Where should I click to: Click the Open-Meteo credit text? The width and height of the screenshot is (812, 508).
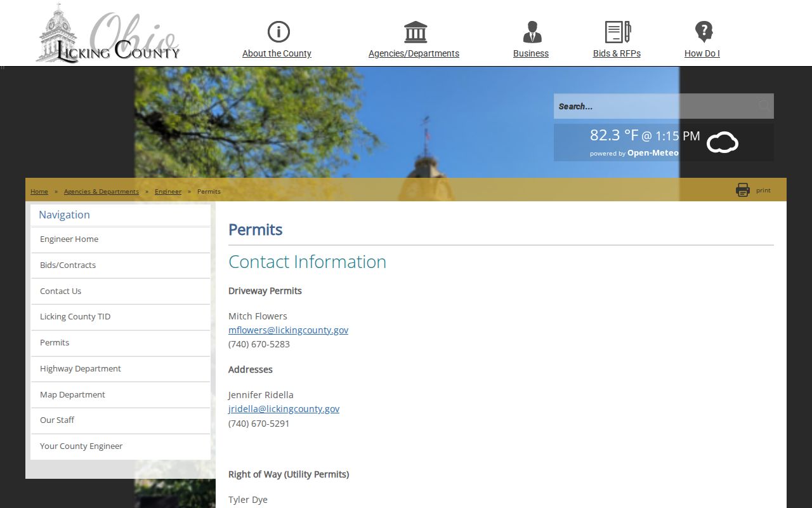tap(653, 153)
